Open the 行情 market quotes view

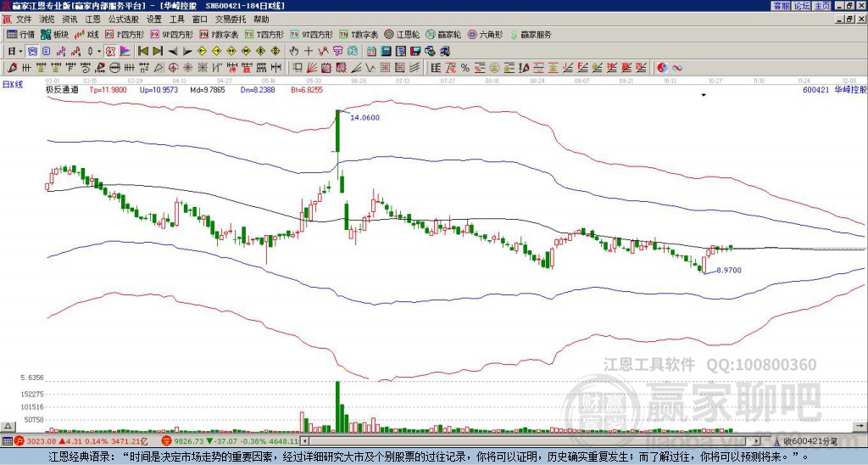coord(20,34)
